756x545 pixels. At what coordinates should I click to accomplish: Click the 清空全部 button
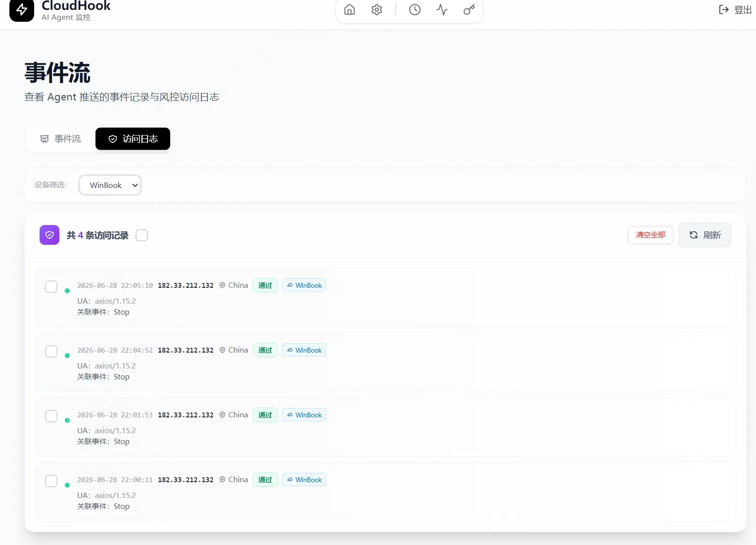pyautogui.click(x=651, y=235)
